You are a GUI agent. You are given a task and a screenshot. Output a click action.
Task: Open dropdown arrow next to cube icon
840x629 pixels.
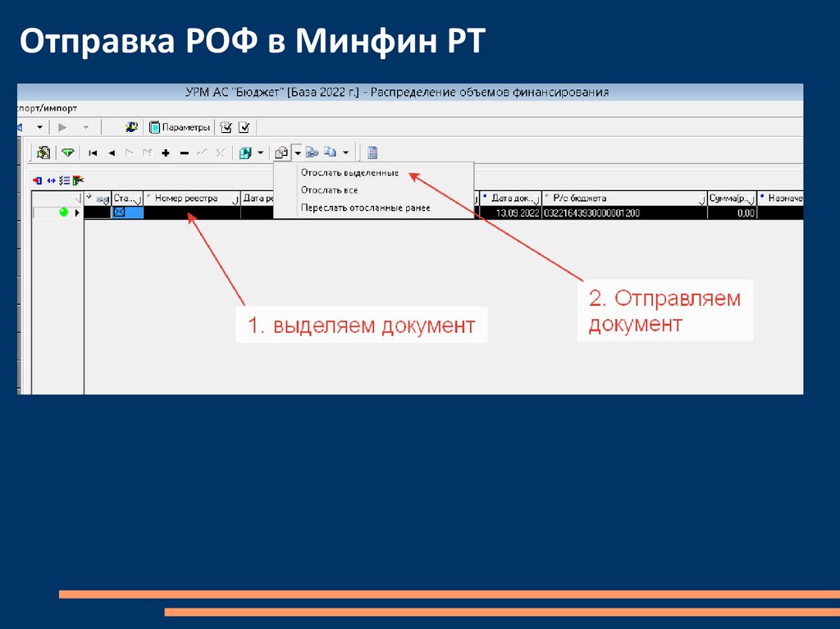[260, 153]
